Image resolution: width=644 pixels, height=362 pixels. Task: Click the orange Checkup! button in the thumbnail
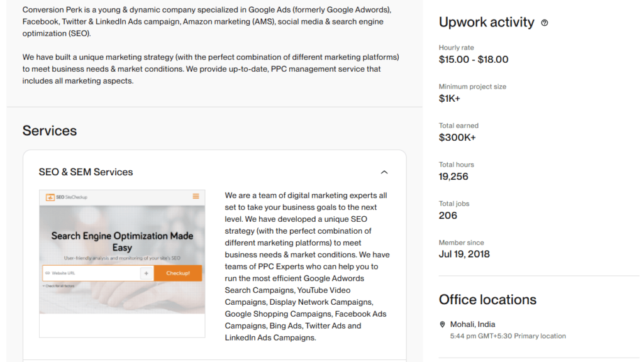click(x=178, y=273)
